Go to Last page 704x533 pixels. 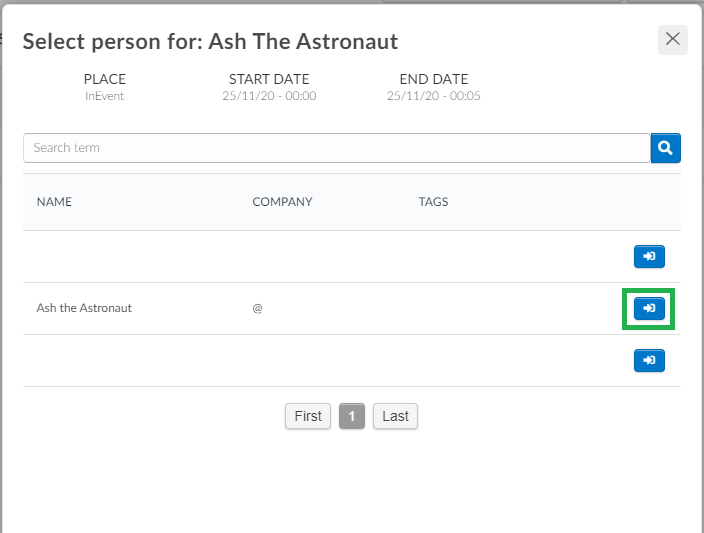(396, 416)
